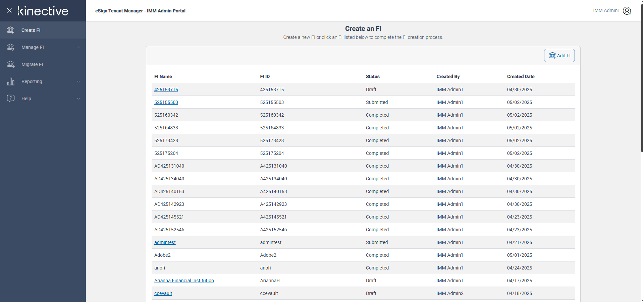Open the admintest FI link

pos(165,242)
